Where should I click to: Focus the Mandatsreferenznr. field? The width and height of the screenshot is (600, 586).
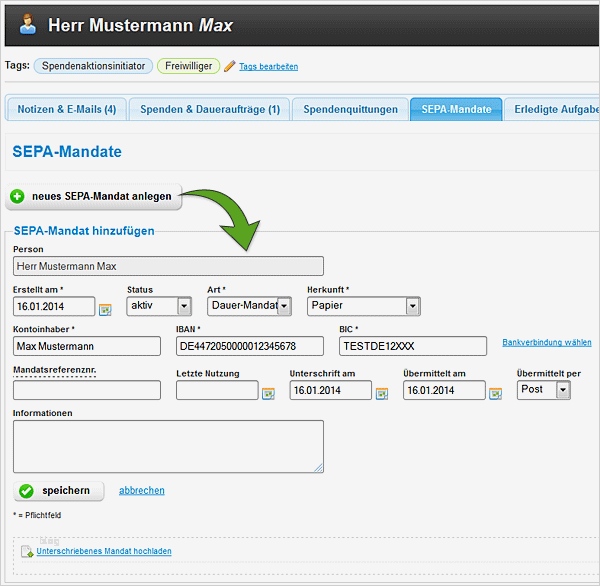(x=87, y=390)
